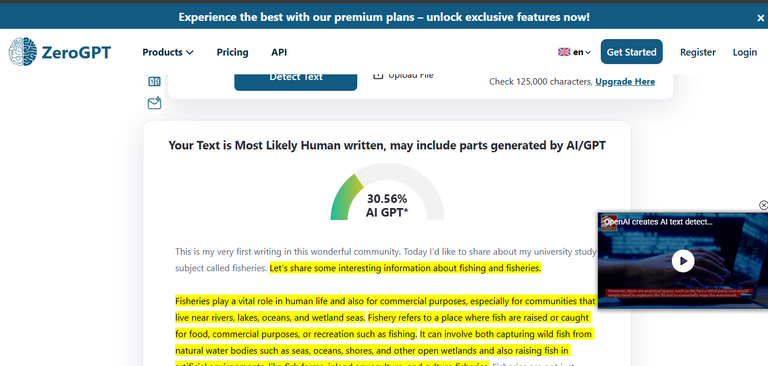The image size is (768, 366).
Task: Click the Detect Text button
Action: (296, 80)
